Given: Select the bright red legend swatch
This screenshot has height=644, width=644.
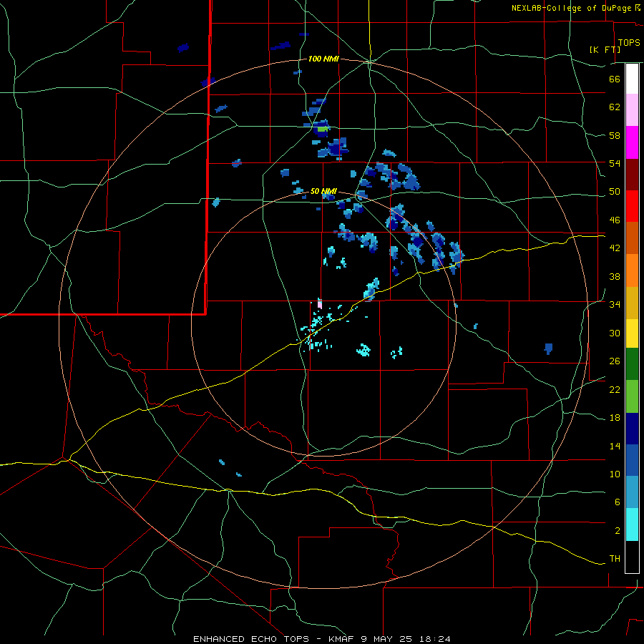Looking at the screenshot, I should [x=632, y=206].
